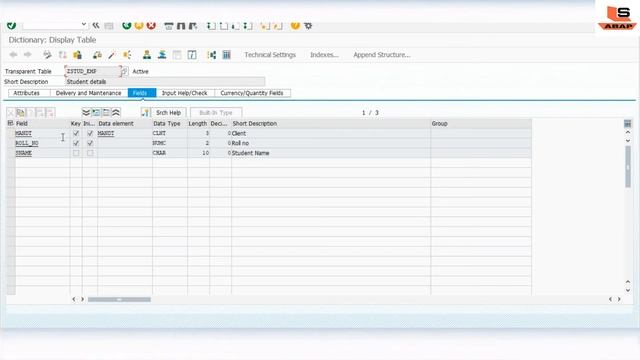Toggle Initial checkbox for MANDT row

[90, 133]
